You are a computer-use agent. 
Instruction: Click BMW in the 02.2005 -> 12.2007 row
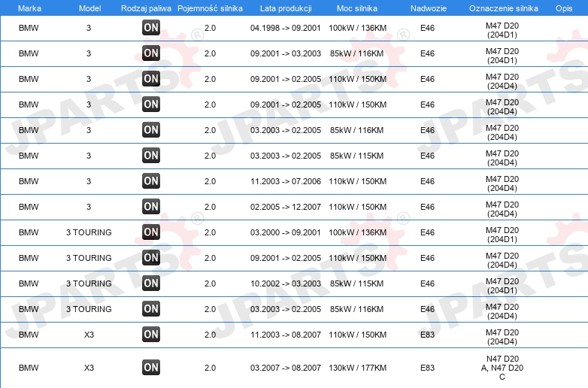click(29, 207)
